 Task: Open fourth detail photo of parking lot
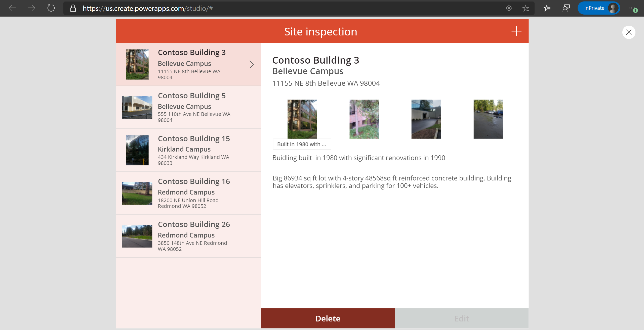[x=488, y=119]
